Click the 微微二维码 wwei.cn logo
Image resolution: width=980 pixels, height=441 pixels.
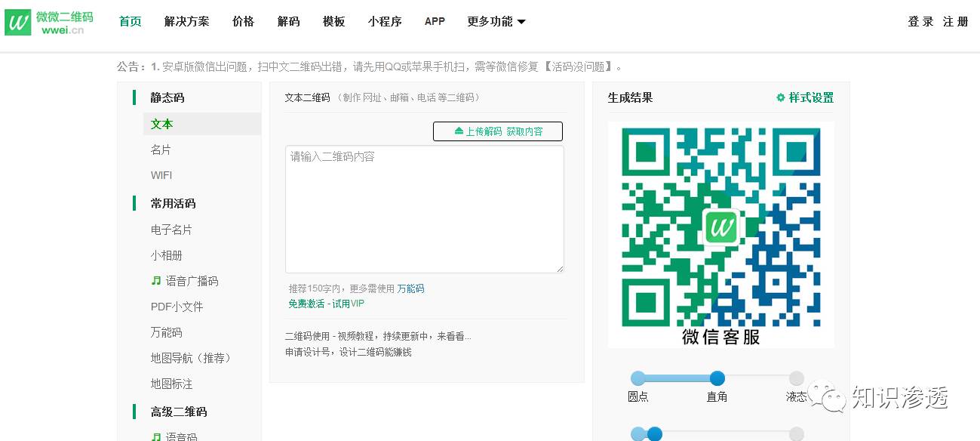click(49, 22)
